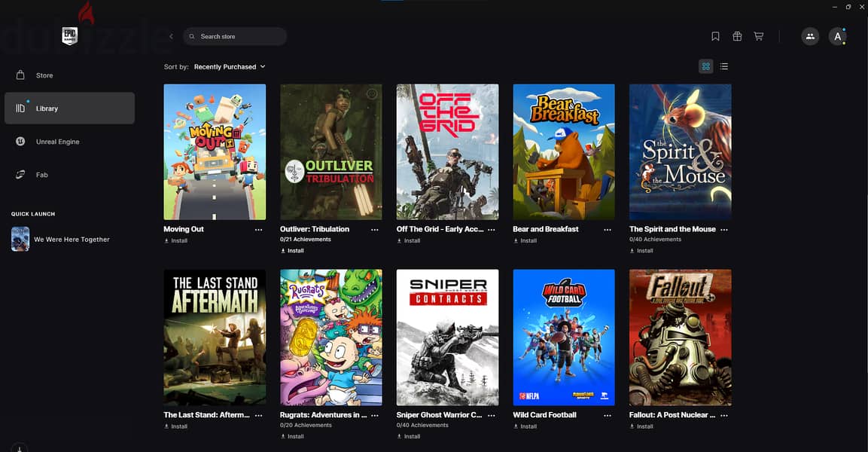Image resolution: width=868 pixels, height=452 pixels.
Task: Open Moving Out more options menu
Action: 258,229
